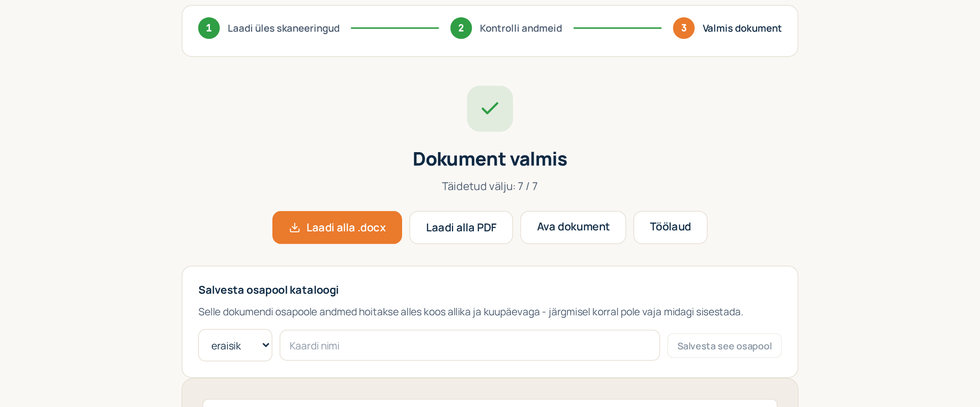
Task: Focus the Kaardi nimi input field
Action: pos(470,346)
